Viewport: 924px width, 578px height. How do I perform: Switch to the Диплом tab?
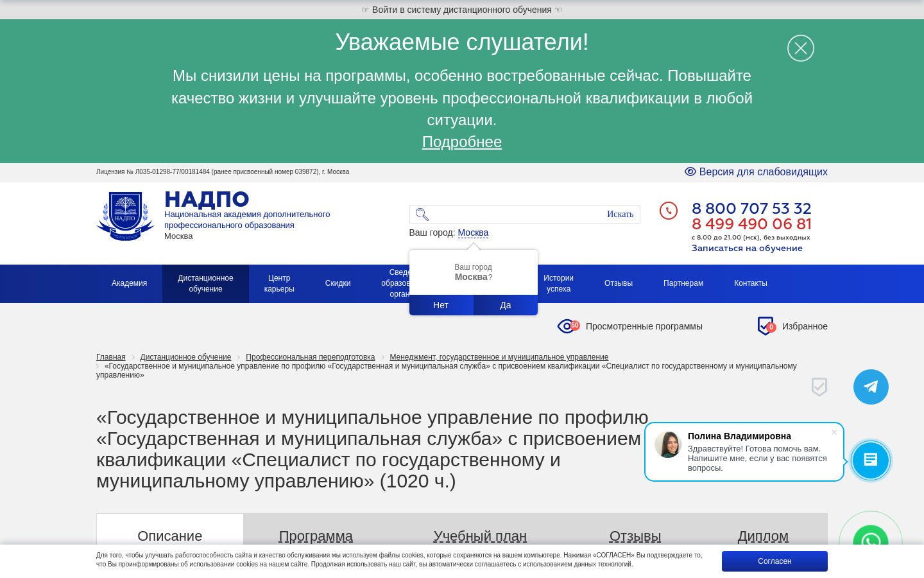click(763, 536)
